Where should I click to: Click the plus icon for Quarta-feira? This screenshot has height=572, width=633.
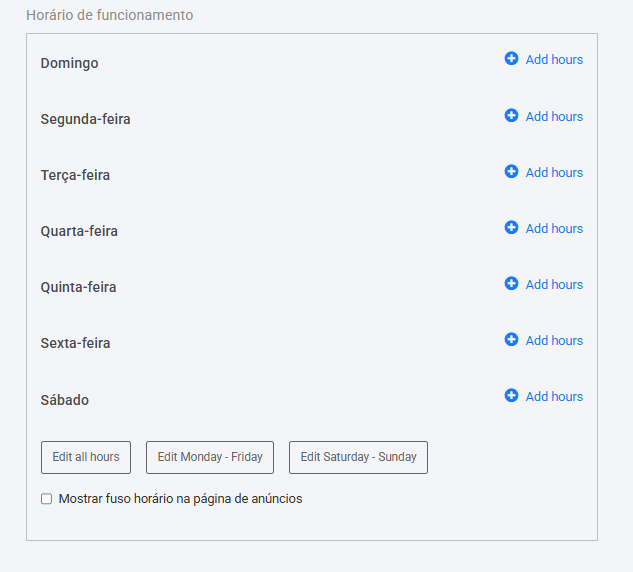click(x=511, y=228)
